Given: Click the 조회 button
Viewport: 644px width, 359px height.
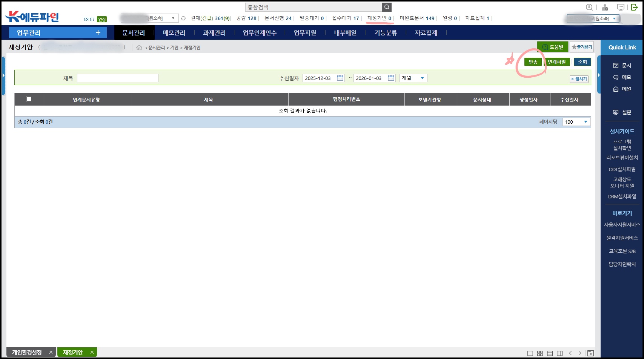Looking at the screenshot, I should tap(582, 62).
